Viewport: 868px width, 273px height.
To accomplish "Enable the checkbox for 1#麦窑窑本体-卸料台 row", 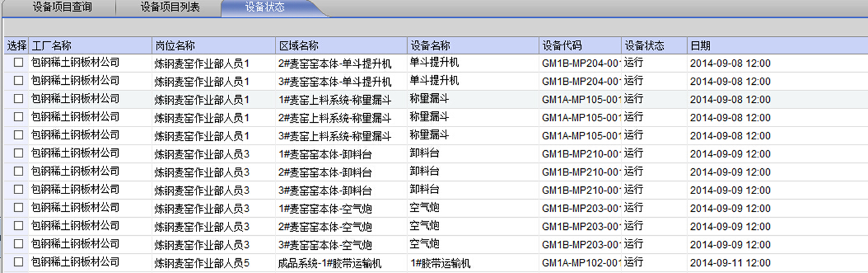I will (x=19, y=153).
